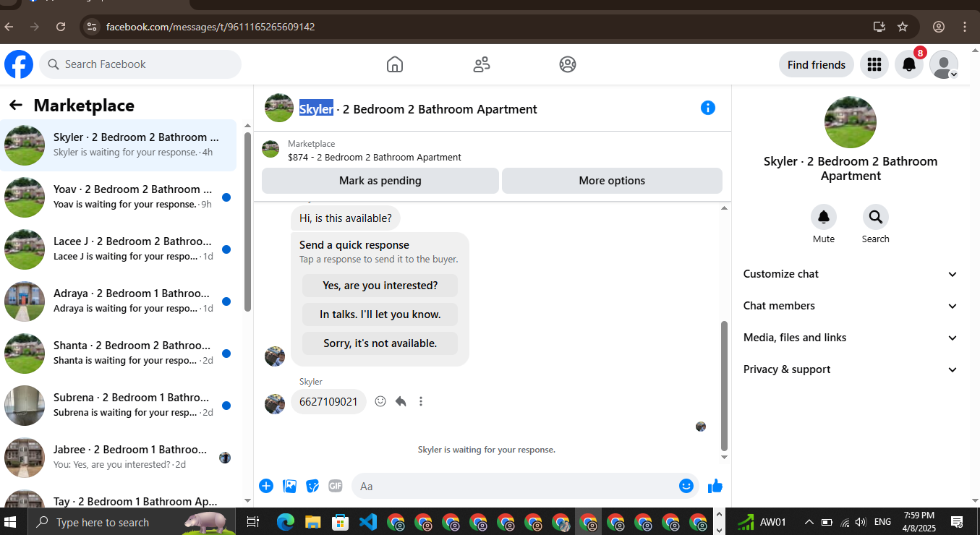Open Windows Start menu
This screenshot has height=535, width=980.
[11, 522]
